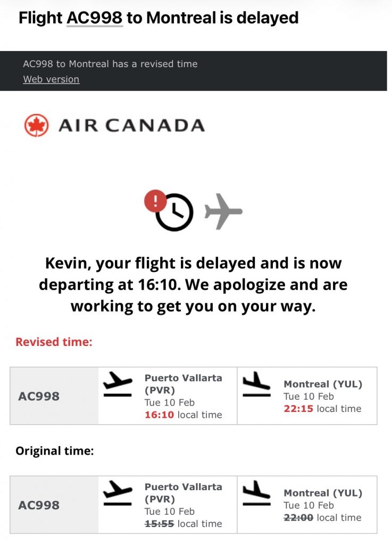
Task: Click the AC998 cell in original row
Action: pos(39,505)
